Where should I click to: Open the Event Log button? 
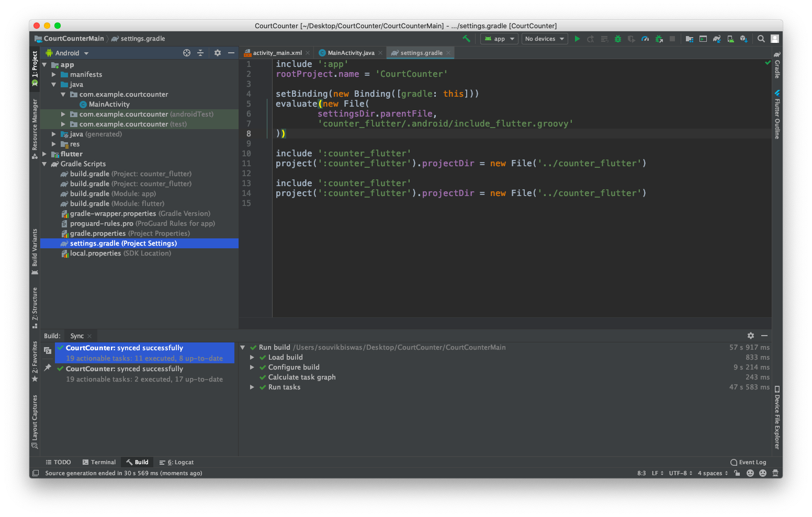tap(748, 462)
